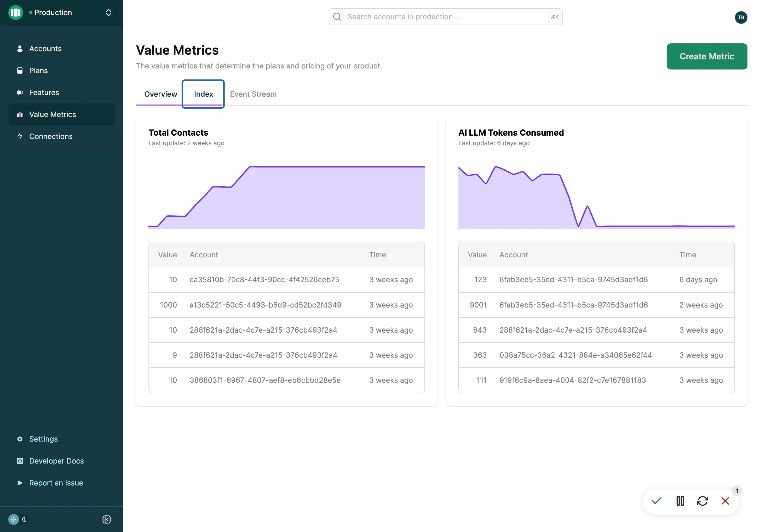Select account 386803f1-6967-4807-aef8-eb6cbbd28e5e
The image size is (760, 532).
coord(265,380)
